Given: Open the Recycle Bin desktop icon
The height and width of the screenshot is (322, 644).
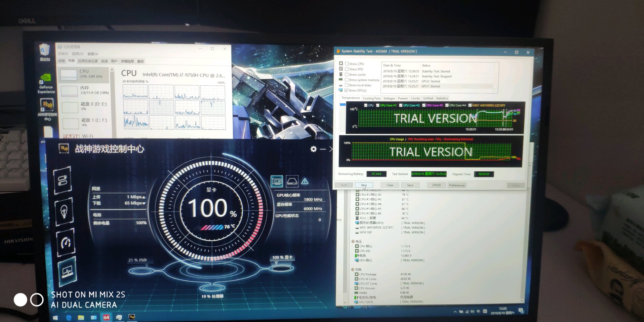Looking at the screenshot, I should click(x=45, y=52).
